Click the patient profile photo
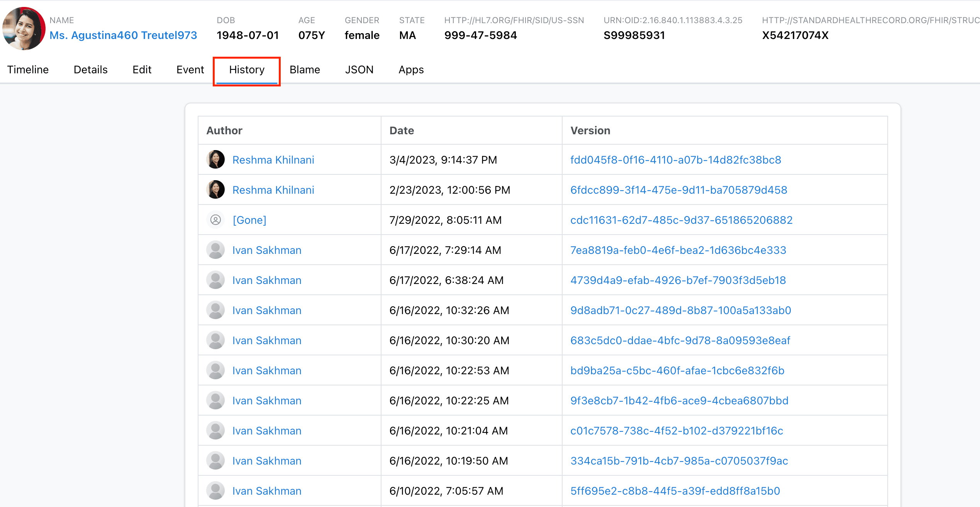The image size is (980, 507). click(x=24, y=28)
